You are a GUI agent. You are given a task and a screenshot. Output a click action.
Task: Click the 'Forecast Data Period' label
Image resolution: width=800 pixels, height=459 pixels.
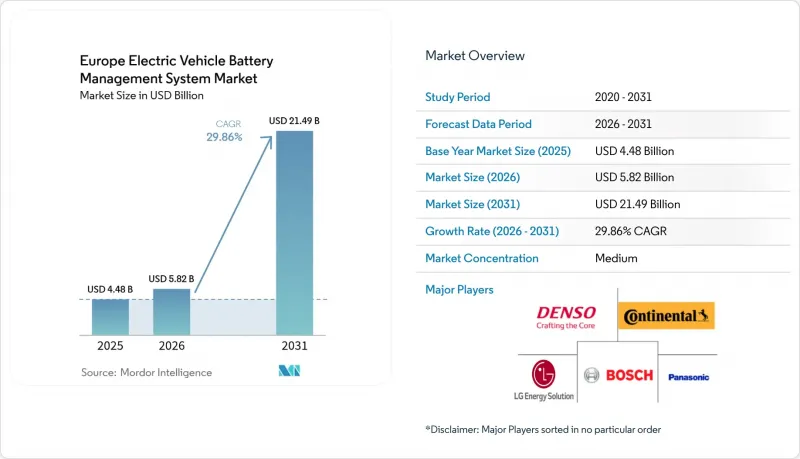pos(479,124)
